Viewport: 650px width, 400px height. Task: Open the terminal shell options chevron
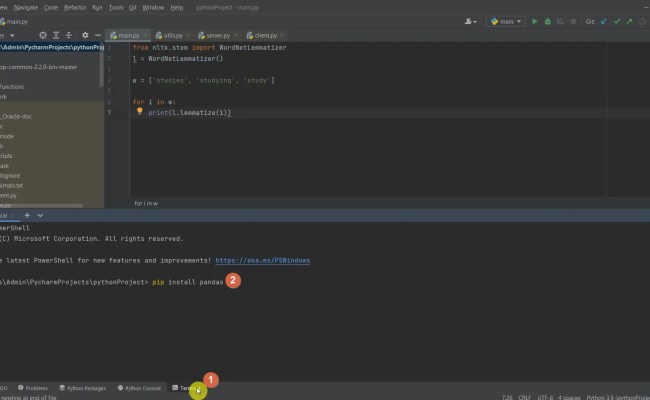tap(40, 216)
